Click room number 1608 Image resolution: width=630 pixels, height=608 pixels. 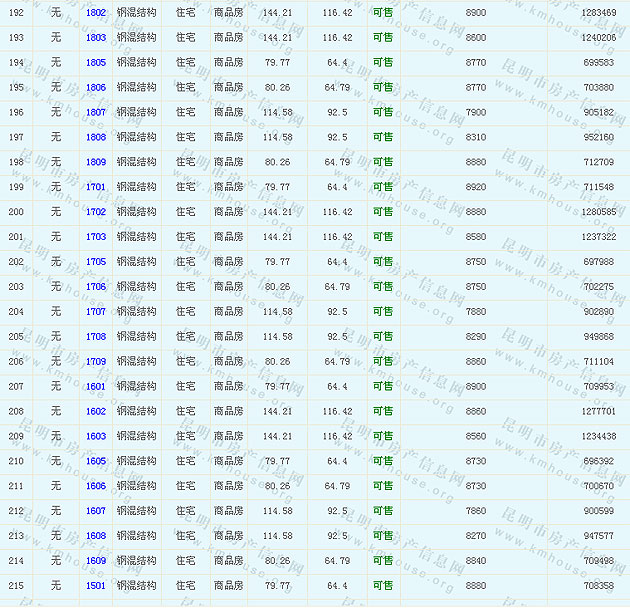pyautogui.click(x=96, y=535)
